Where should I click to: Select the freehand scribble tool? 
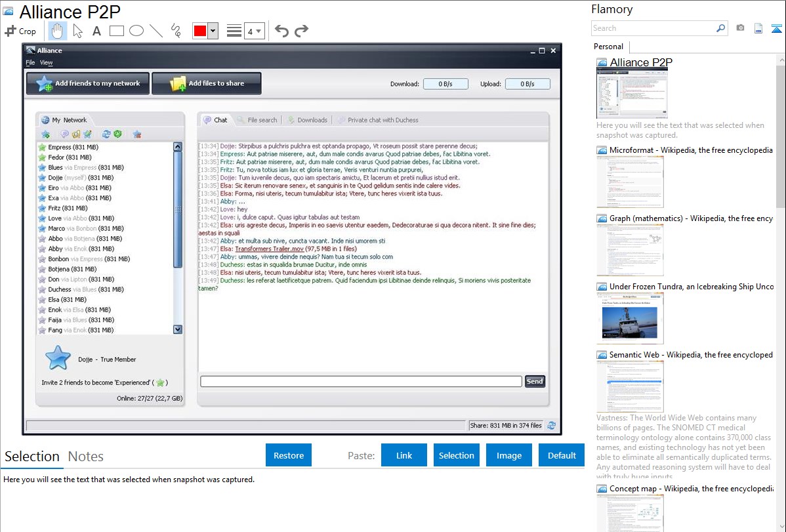[x=176, y=31]
